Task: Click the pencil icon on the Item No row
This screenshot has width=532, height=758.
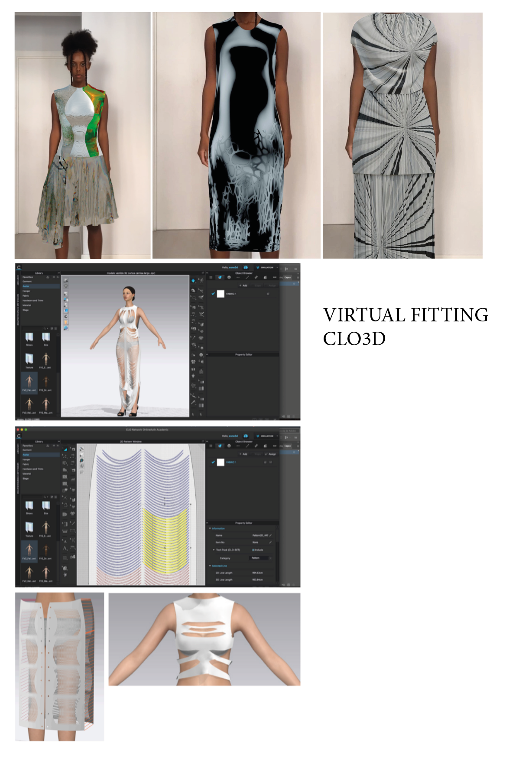Action: [271, 542]
